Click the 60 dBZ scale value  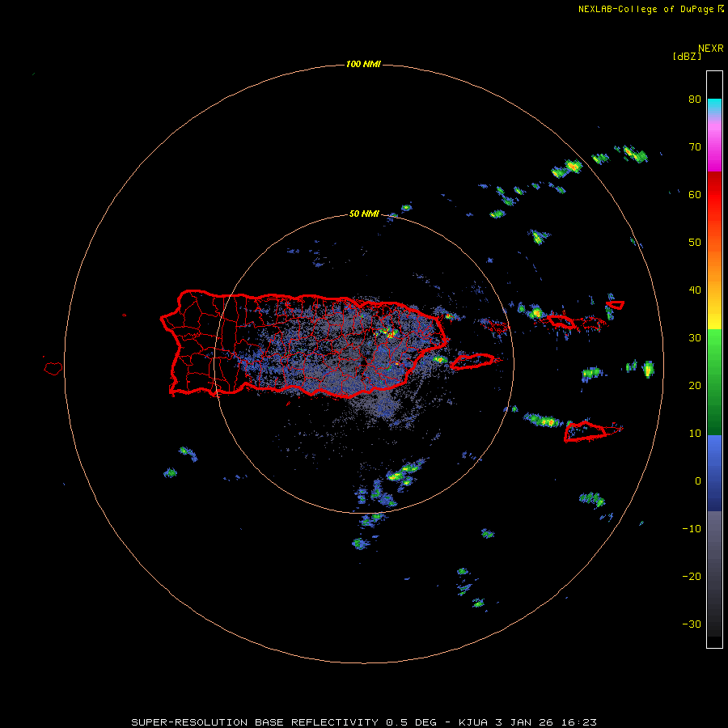(695, 194)
